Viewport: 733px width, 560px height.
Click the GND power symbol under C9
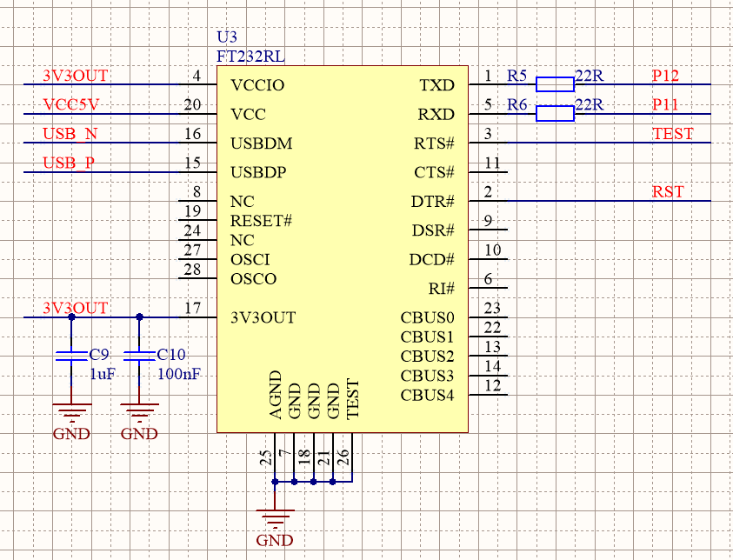click(71, 422)
